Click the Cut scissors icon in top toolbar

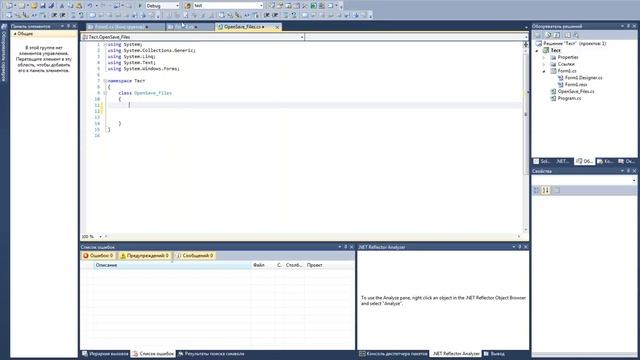pos(62,6)
